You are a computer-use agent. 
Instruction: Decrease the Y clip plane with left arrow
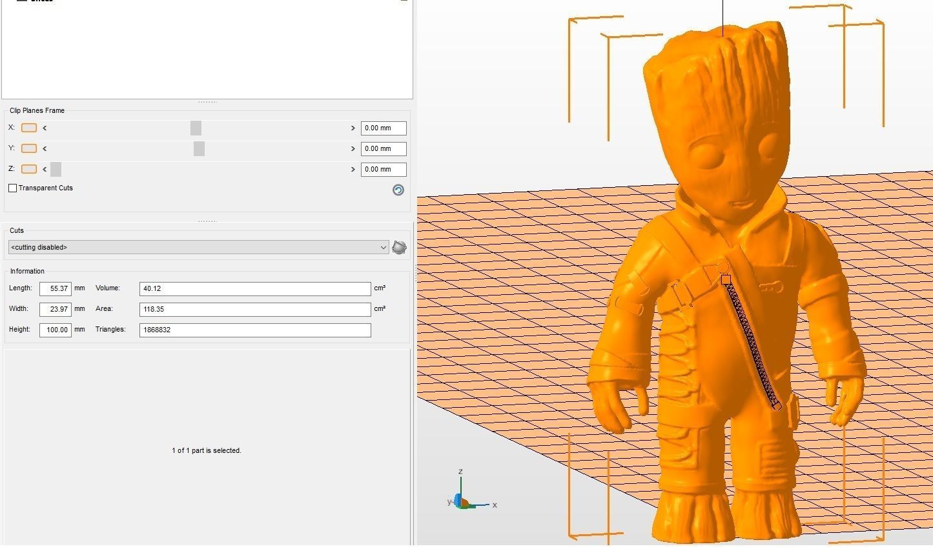(45, 148)
